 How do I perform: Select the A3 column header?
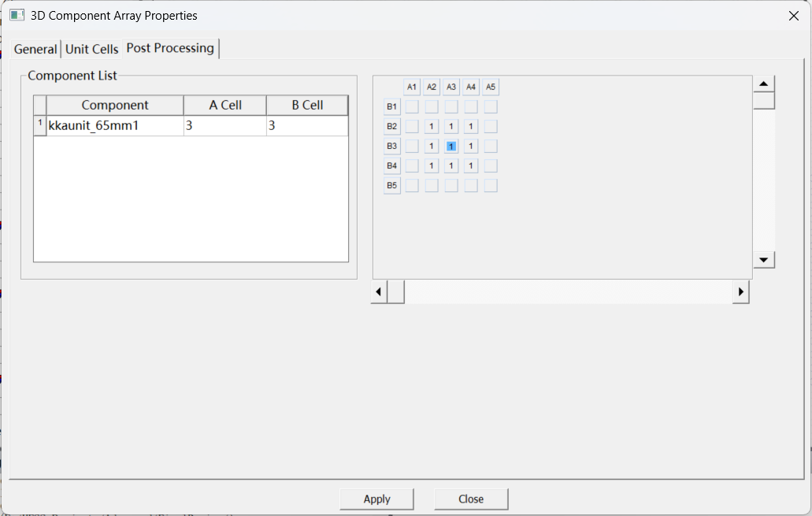pos(451,87)
